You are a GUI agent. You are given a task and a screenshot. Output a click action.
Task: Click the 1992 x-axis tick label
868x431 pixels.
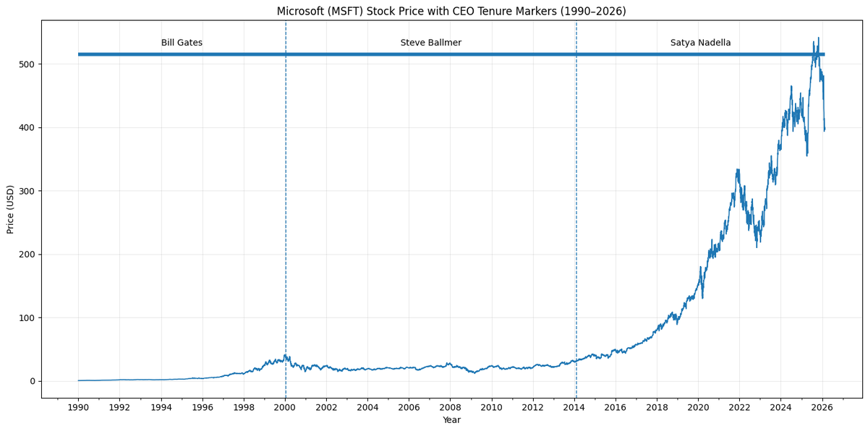[120, 407]
